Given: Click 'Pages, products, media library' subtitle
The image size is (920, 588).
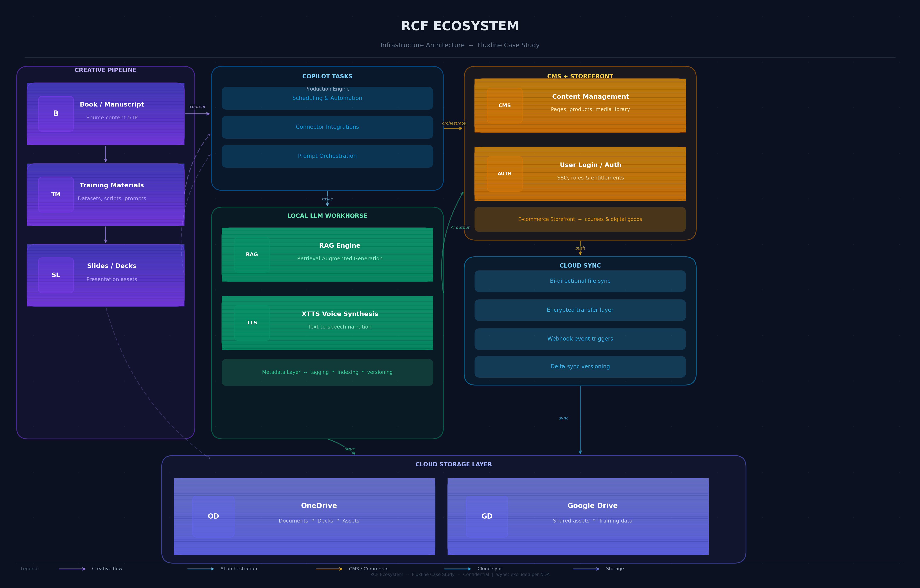Looking at the screenshot, I should (x=590, y=110).
